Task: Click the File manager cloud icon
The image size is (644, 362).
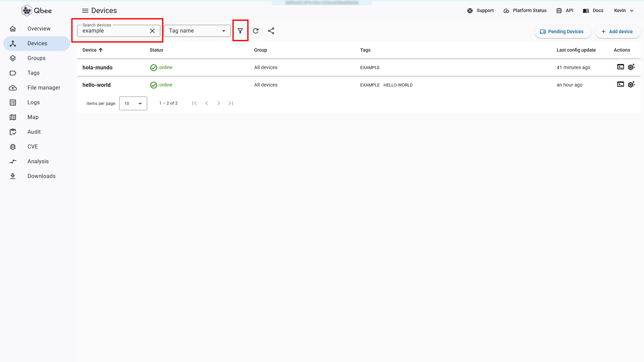Action: click(13, 88)
